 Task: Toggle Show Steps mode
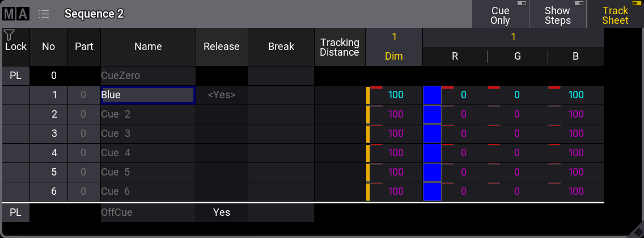pyautogui.click(x=557, y=15)
